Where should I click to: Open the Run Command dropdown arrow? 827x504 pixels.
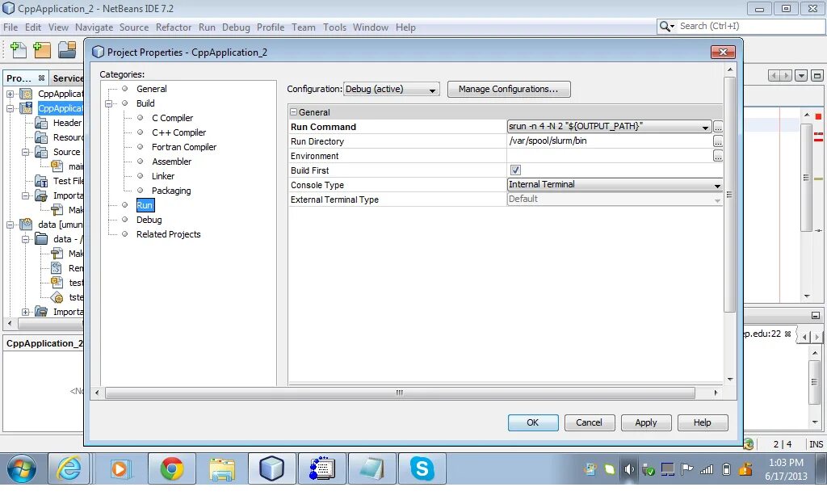click(x=705, y=127)
